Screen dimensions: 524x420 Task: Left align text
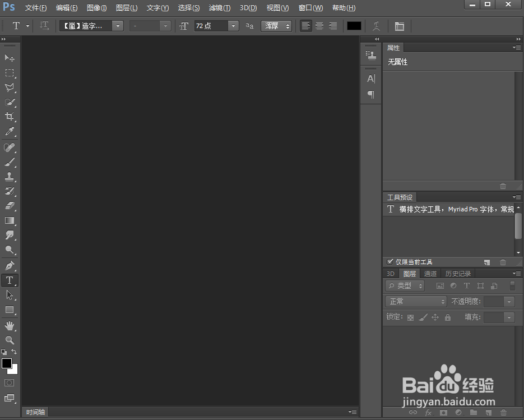coord(305,26)
